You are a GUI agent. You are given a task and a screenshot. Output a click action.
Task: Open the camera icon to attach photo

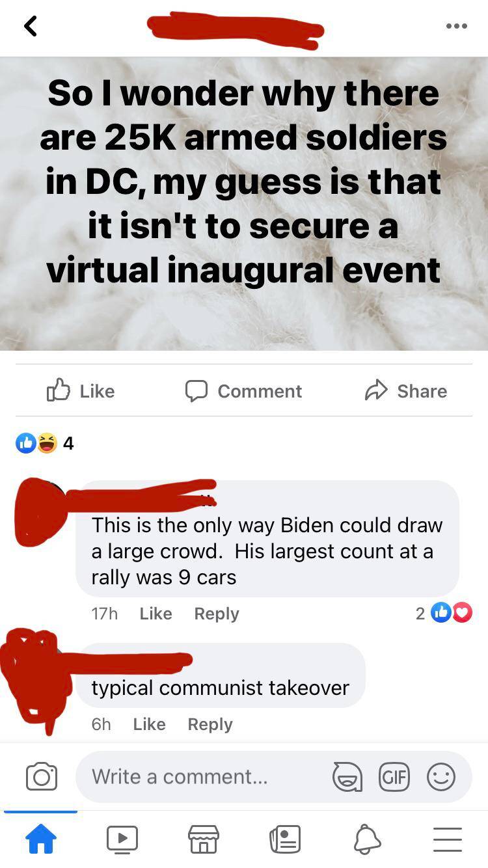(42, 777)
